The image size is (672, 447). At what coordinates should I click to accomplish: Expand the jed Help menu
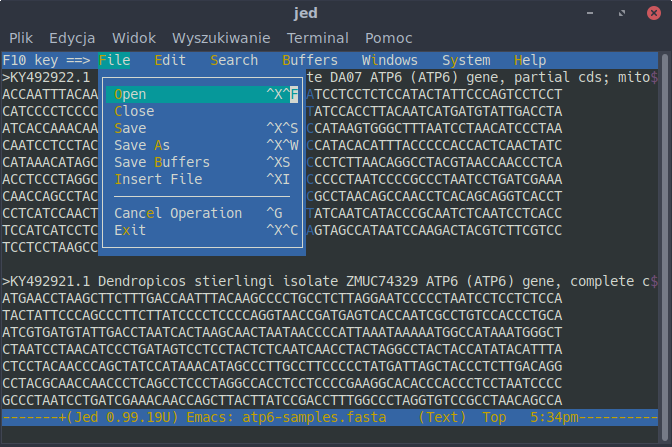[529, 60]
